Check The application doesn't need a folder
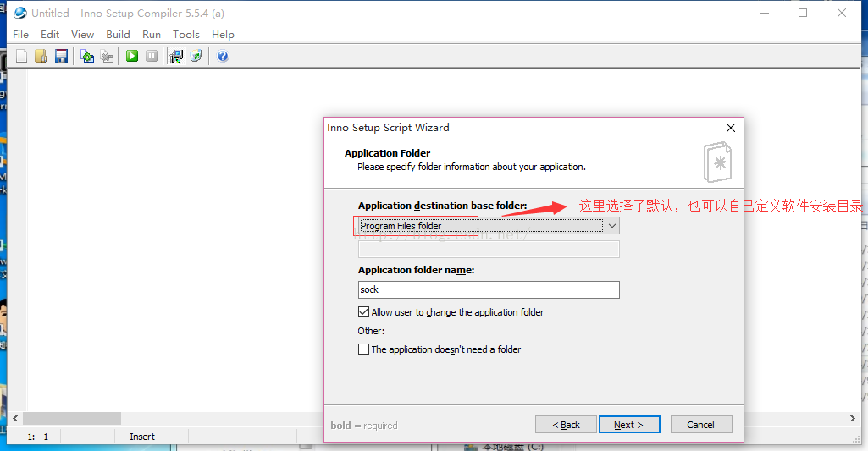The image size is (868, 451). click(363, 349)
